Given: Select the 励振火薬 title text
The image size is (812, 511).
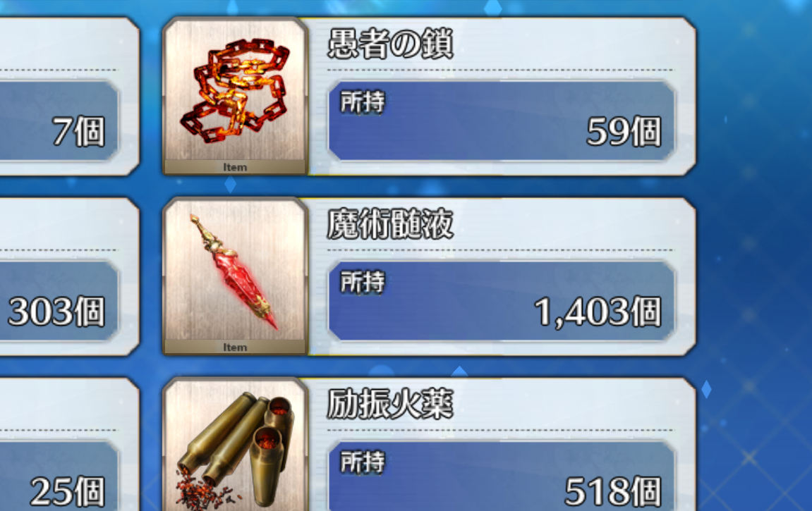Looking at the screenshot, I should click(x=390, y=404).
